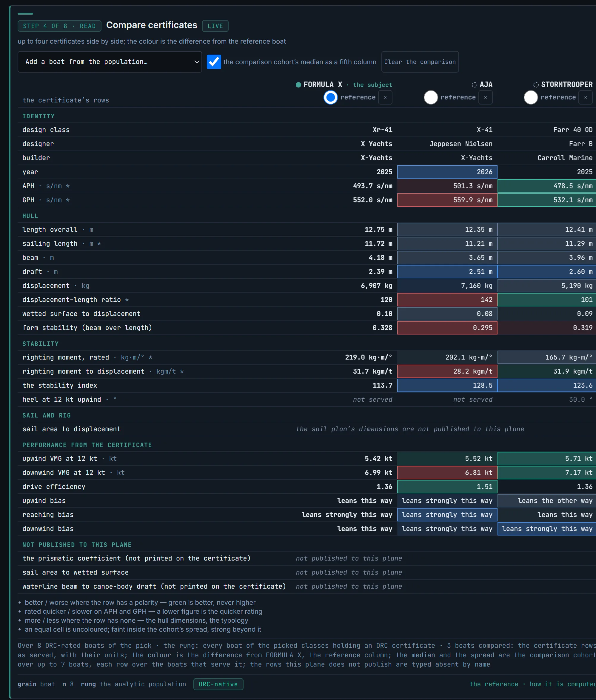Select AJA as the reference boat
596x700 pixels.
(x=431, y=97)
